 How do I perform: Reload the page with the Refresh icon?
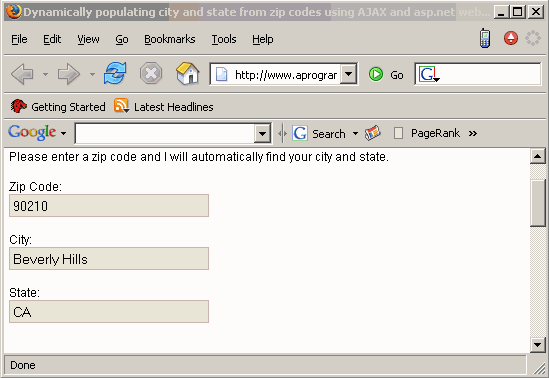point(115,73)
